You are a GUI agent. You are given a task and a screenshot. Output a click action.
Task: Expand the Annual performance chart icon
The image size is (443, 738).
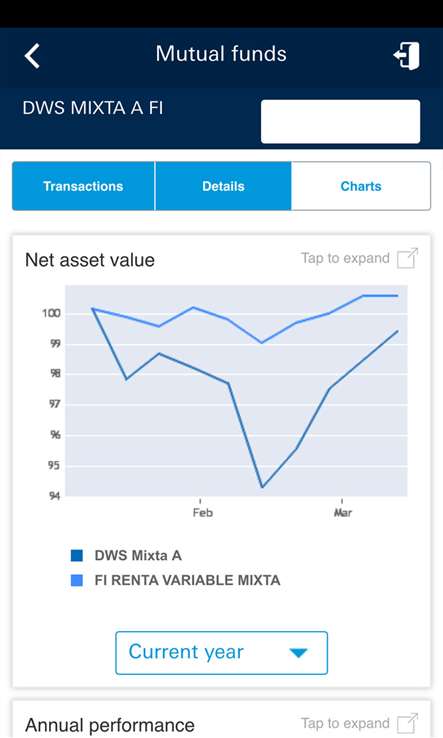coord(407,723)
